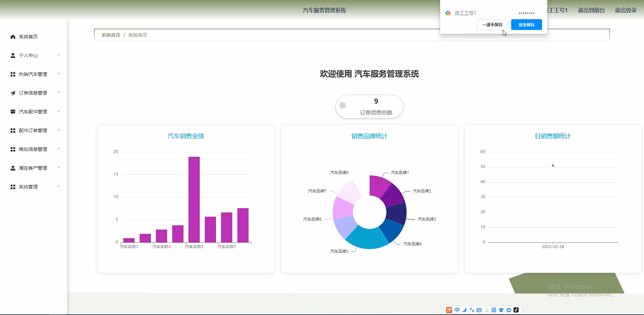
Task: Click the grid icon beside 配件订单管理
Action: click(x=13, y=130)
